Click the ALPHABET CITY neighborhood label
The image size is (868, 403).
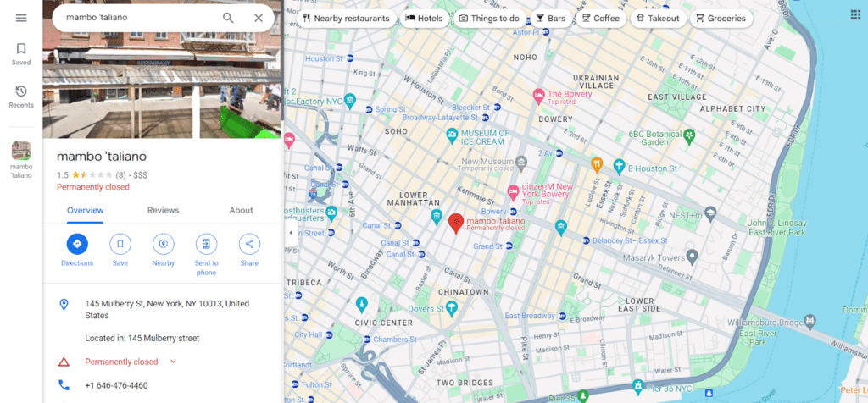click(732, 109)
